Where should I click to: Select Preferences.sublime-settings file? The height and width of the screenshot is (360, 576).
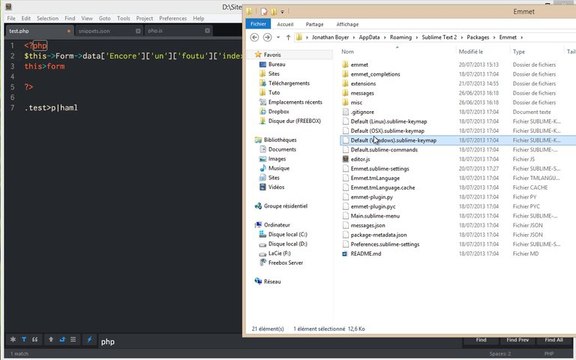coord(385,244)
